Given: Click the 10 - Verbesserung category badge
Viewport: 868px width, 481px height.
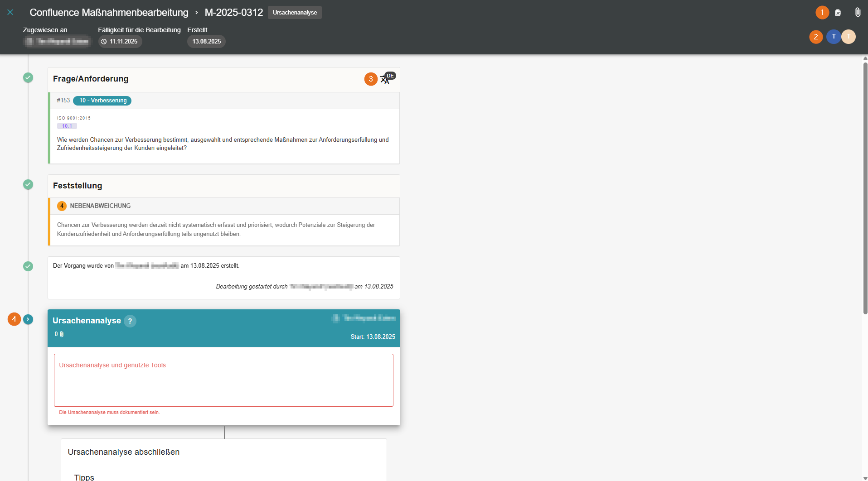Looking at the screenshot, I should [102, 101].
